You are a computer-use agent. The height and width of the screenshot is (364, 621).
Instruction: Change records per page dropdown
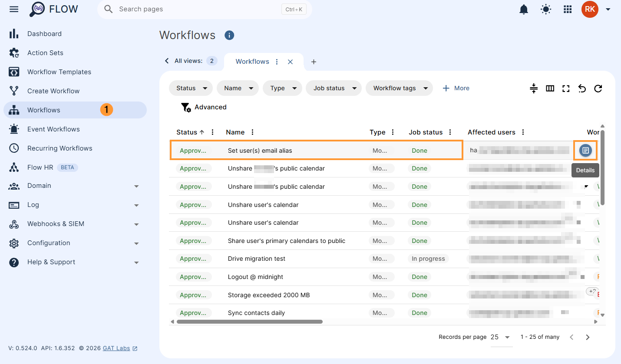(501, 337)
